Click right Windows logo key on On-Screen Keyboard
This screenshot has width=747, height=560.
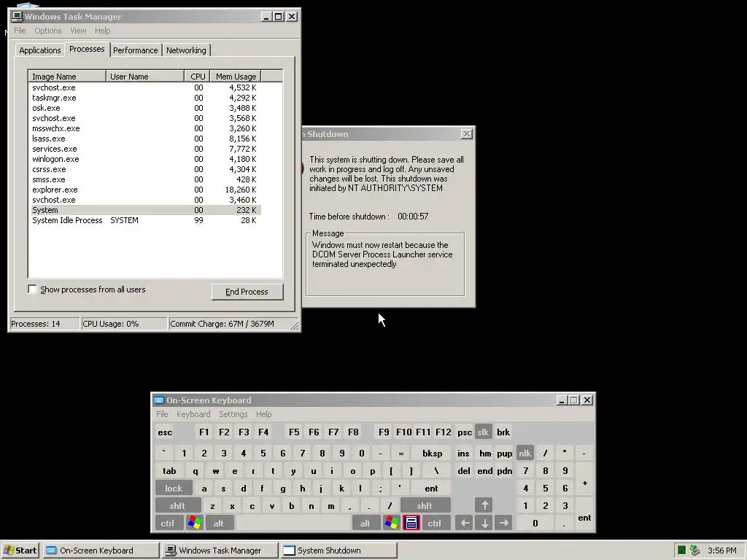pyautogui.click(x=391, y=523)
